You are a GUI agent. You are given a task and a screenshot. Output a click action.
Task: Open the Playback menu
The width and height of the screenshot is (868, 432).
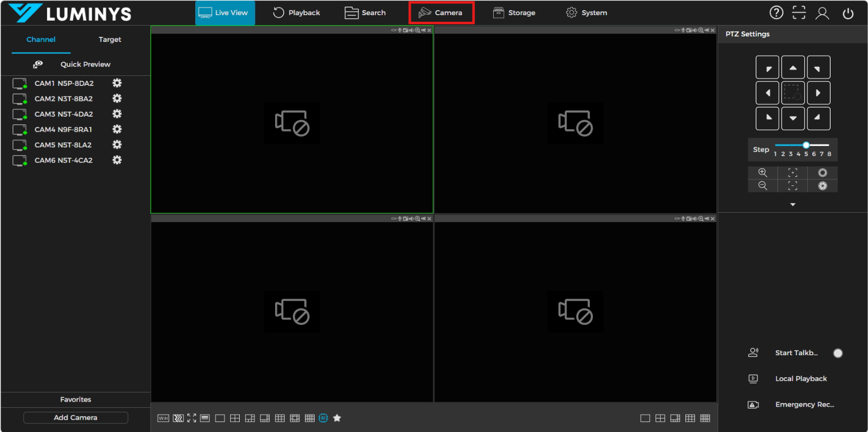tap(296, 13)
